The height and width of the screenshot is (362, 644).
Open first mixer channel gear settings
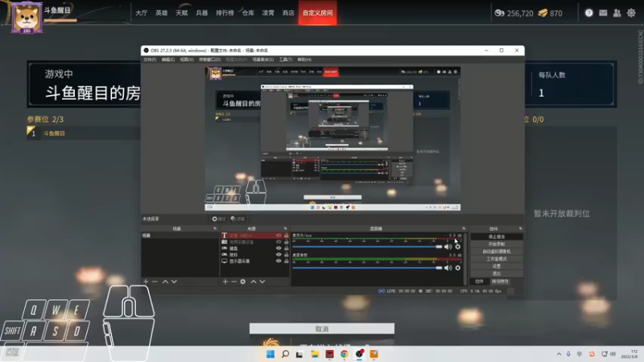tap(458, 247)
